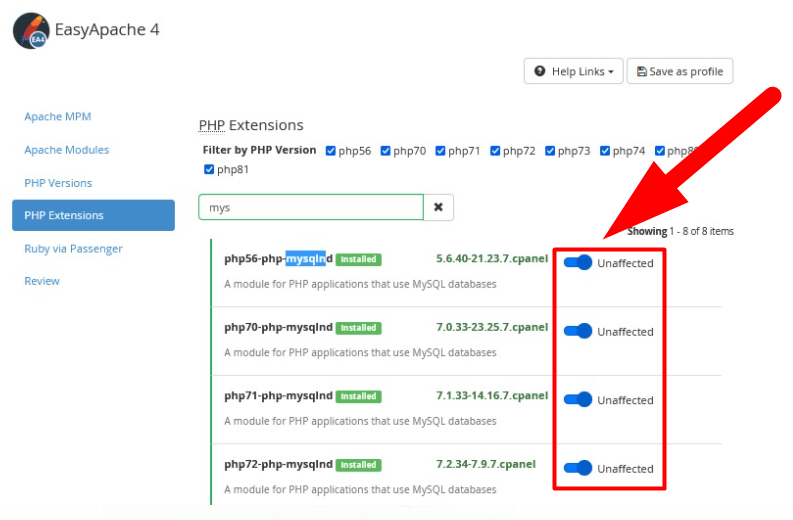This screenshot has height=520, width=793.
Task: Switch off php70-php-mysqlnd toggle
Action: (578, 331)
